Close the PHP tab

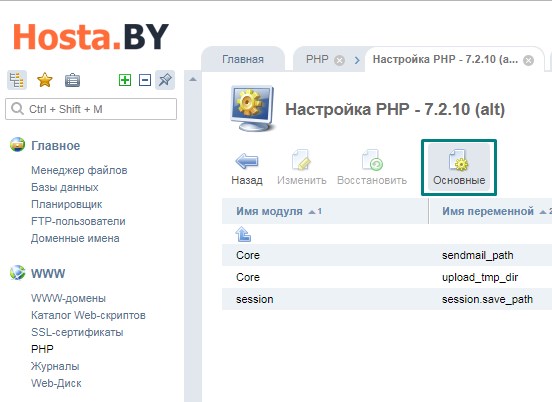(x=339, y=61)
